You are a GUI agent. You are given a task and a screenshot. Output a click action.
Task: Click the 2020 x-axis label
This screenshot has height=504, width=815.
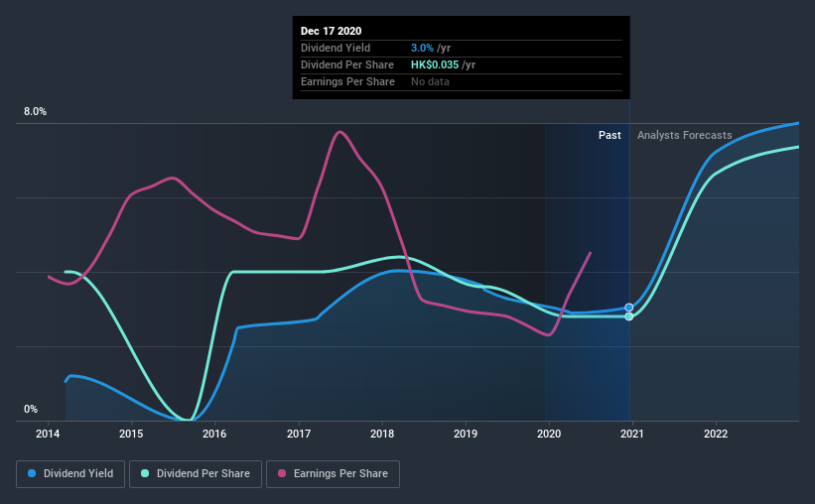pyautogui.click(x=549, y=434)
